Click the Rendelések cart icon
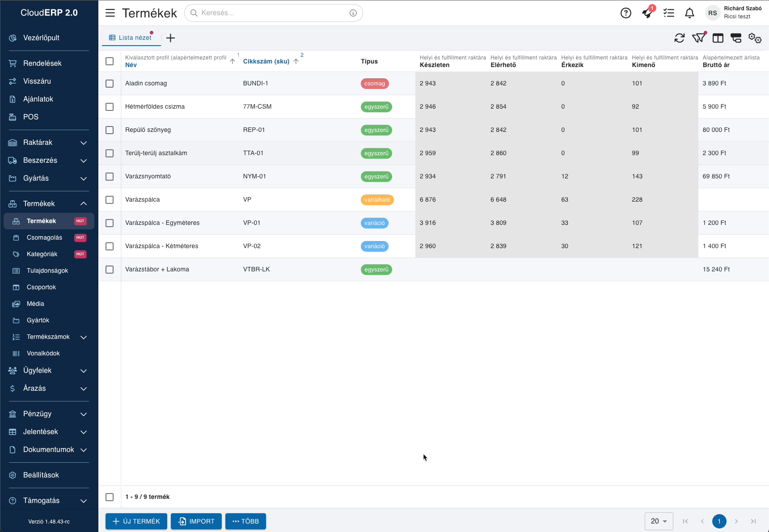The height and width of the screenshot is (532, 769). pyautogui.click(x=13, y=63)
